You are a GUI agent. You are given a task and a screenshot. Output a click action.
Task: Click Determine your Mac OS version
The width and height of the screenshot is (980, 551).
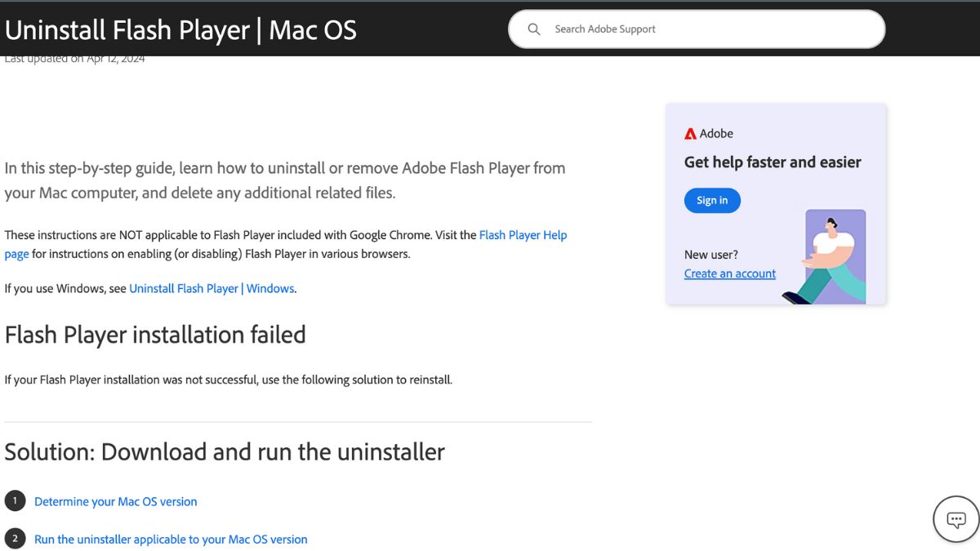(115, 501)
